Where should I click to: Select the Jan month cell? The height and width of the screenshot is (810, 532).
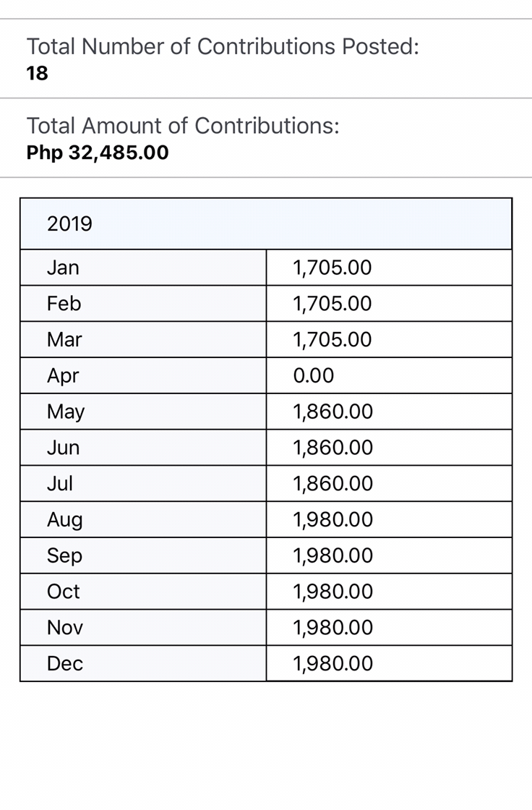pos(143,268)
